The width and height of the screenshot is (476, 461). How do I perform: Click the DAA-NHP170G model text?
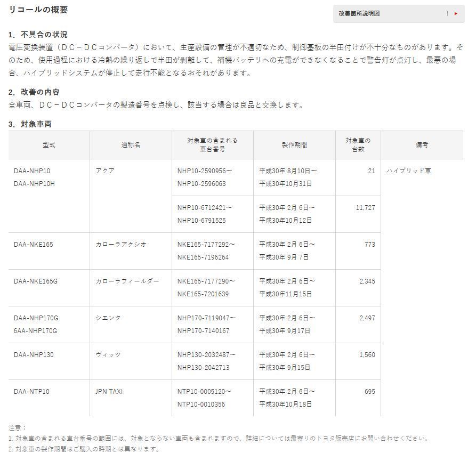pos(36,318)
